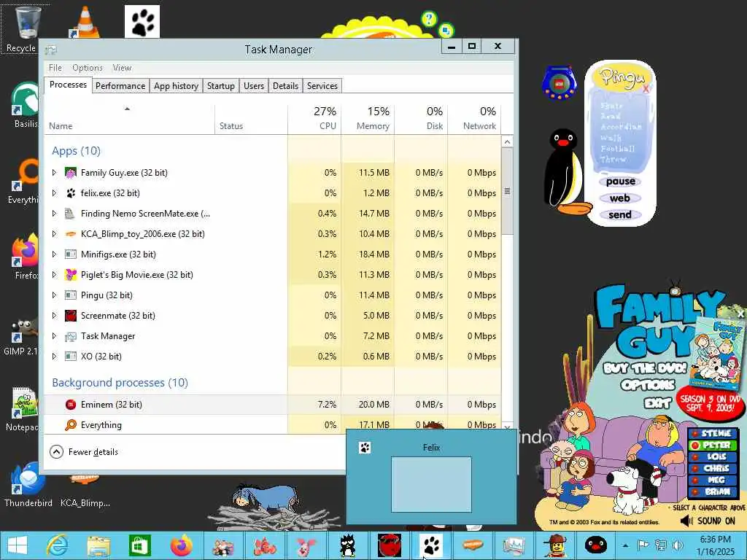Click the Task Manager scrollbar up arrow
The image size is (747, 560).
[x=508, y=141]
